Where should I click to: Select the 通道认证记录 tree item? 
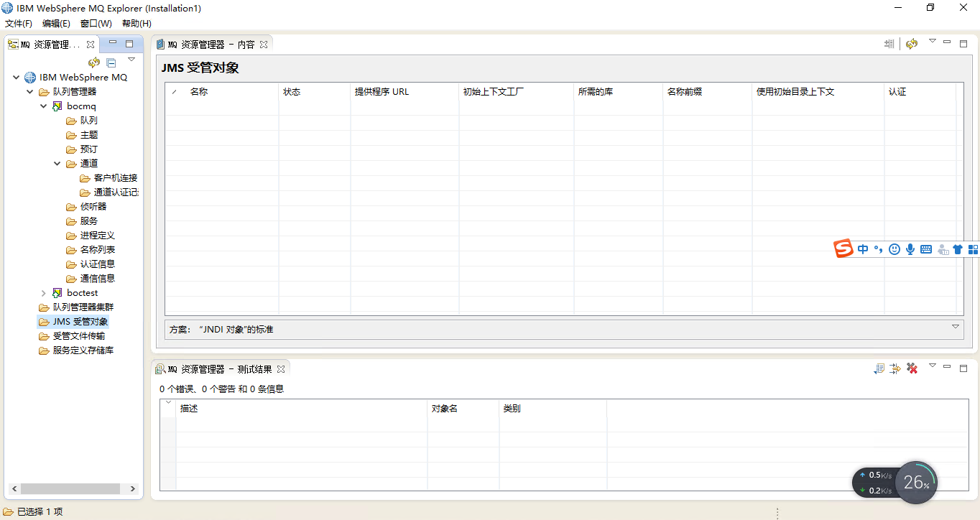coord(115,192)
